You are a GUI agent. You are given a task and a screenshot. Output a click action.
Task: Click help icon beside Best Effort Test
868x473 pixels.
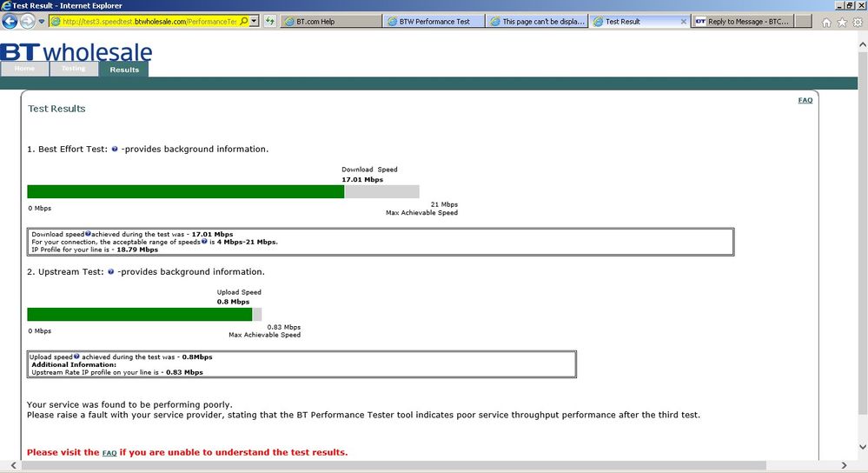[115, 149]
